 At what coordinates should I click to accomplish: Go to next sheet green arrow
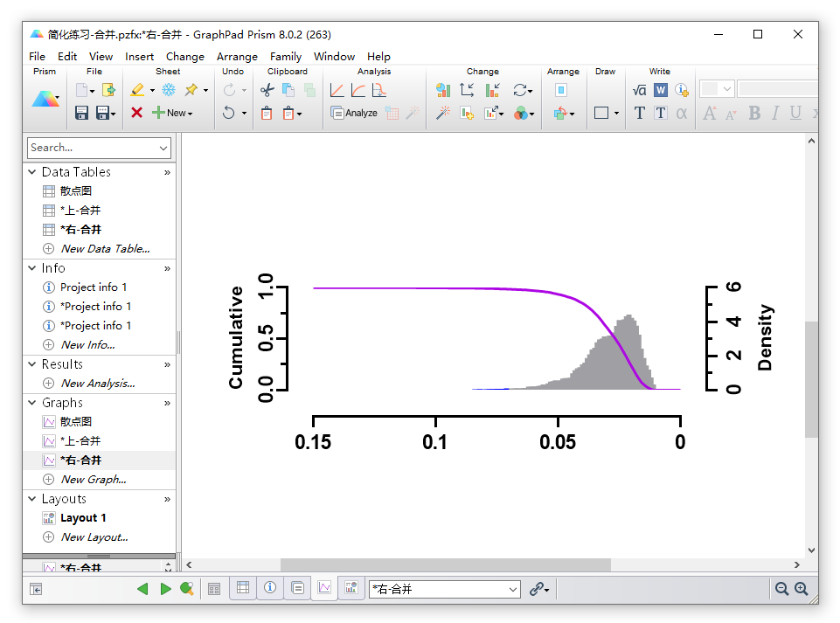click(165, 589)
